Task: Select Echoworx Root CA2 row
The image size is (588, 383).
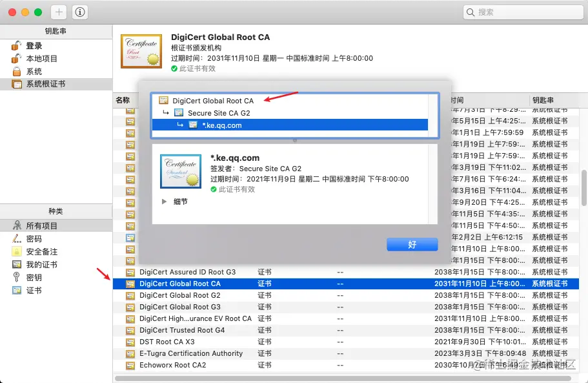Action: [346, 365]
